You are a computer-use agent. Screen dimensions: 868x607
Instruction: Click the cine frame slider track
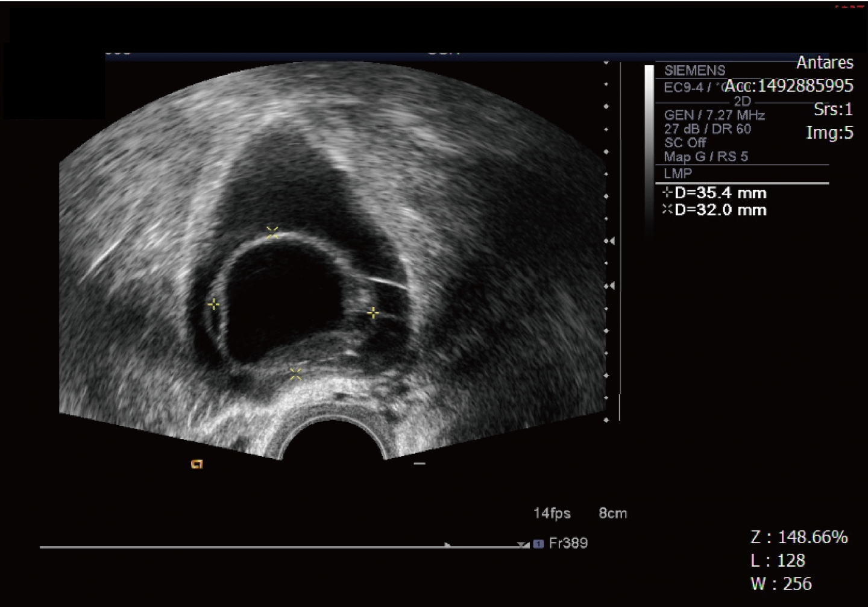[x=241, y=547]
